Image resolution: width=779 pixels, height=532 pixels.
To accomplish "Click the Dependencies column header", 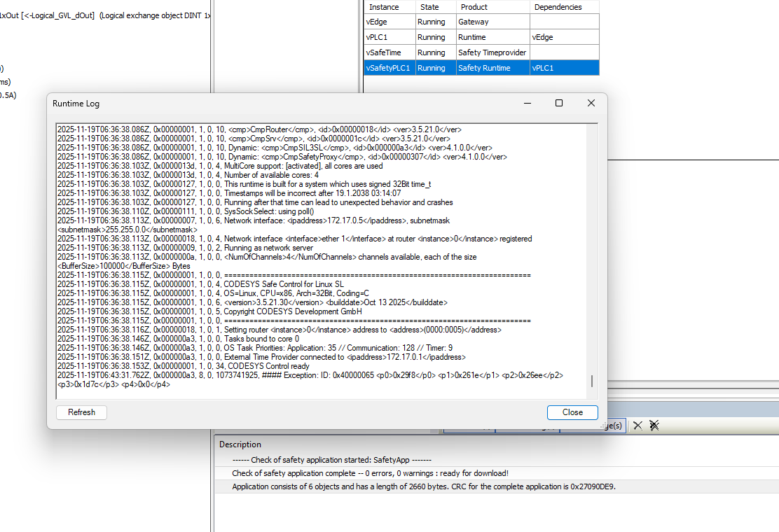I will click(x=564, y=7).
